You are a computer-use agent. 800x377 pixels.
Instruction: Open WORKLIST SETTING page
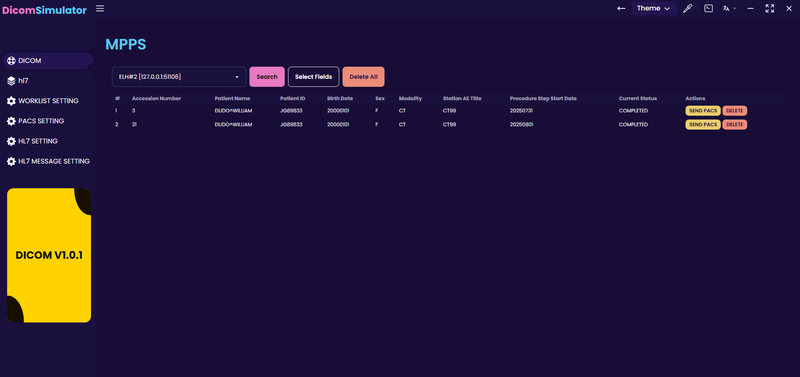[x=48, y=101]
